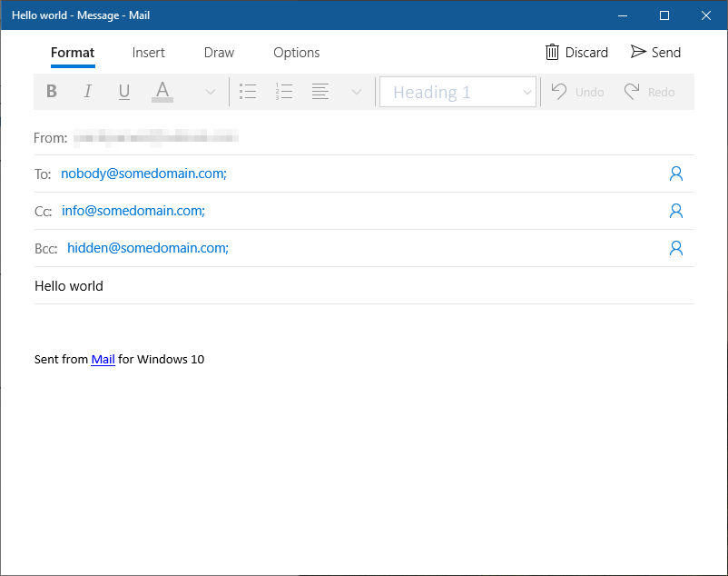This screenshot has height=576, width=728.
Task: Apply font color with the A button
Action: coord(162,92)
